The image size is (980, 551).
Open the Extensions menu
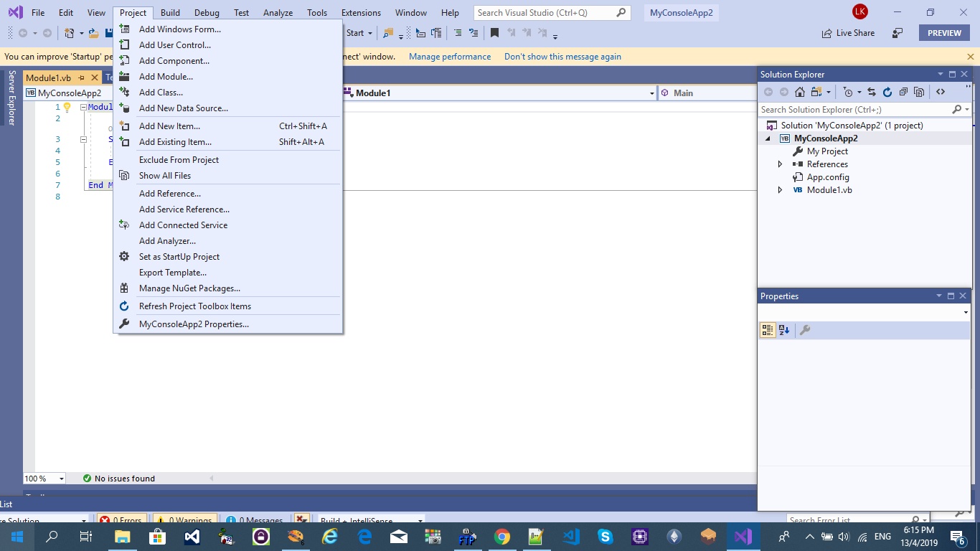click(x=361, y=13)
